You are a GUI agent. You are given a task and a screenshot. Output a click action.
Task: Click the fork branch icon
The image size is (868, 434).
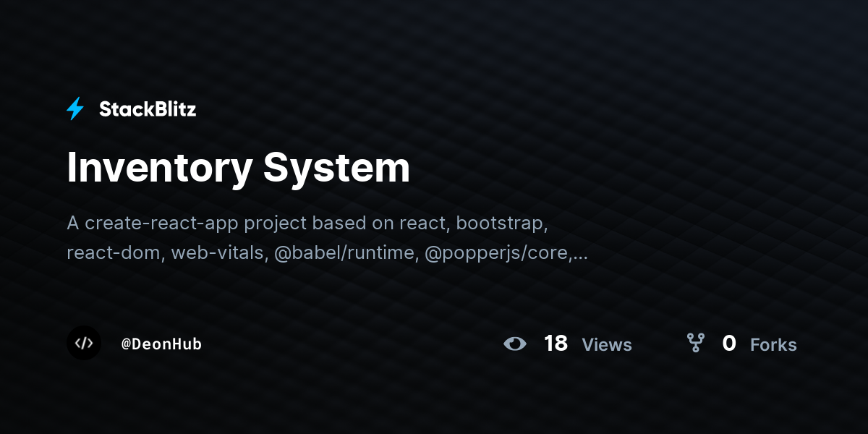(x=695, y=343)
